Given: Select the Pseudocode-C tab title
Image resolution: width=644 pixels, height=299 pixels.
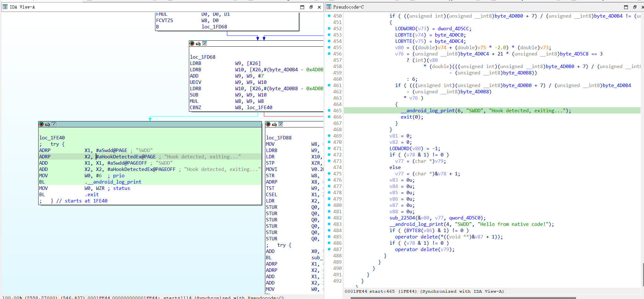Looking at the screenshot, I should 348,7.
